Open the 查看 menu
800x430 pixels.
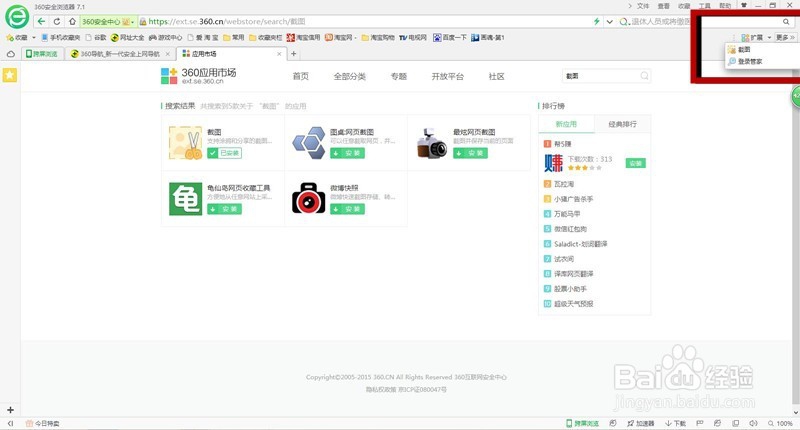[x=663, y=6]
